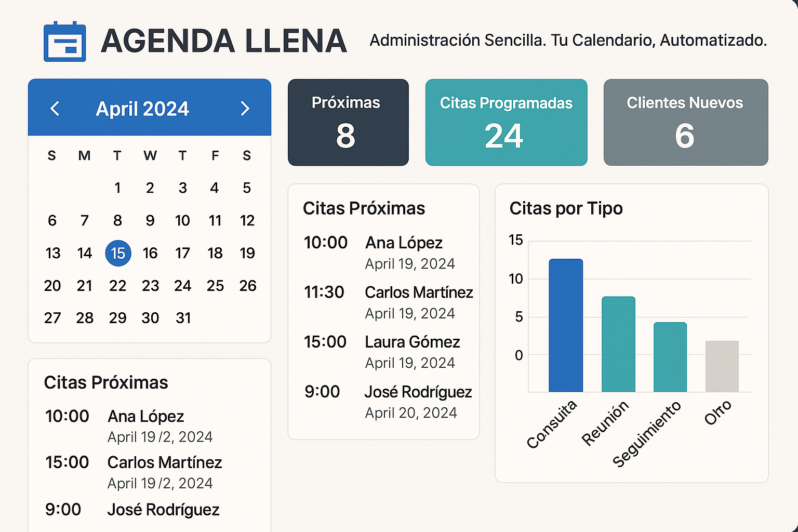Open the Próximas summary card
The image size is (798, 532).
[348, 123]
